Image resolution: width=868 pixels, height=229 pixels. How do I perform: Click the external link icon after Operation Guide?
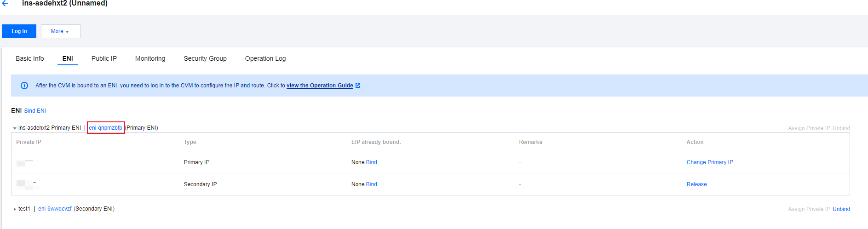[358, 86]
